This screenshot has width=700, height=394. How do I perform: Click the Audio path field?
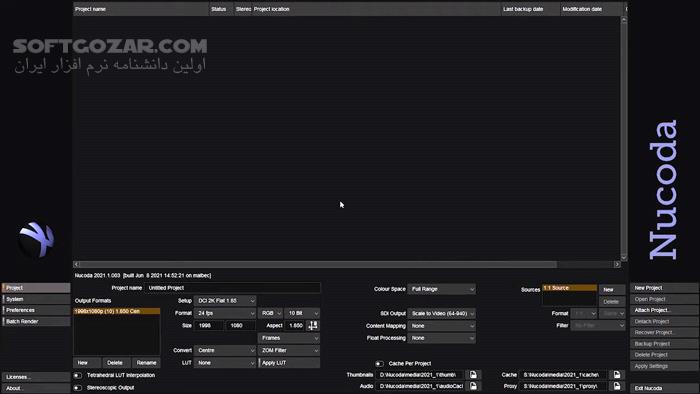(x=421, y=386)
